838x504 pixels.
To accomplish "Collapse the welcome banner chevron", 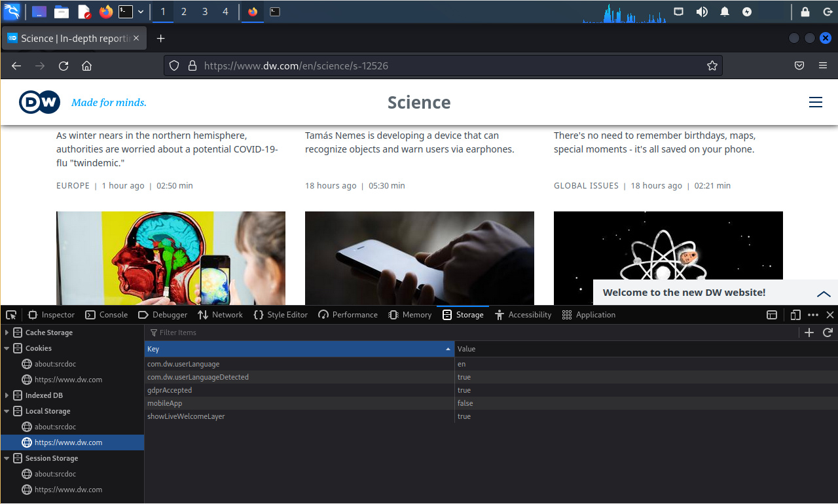I will (823, 293).
